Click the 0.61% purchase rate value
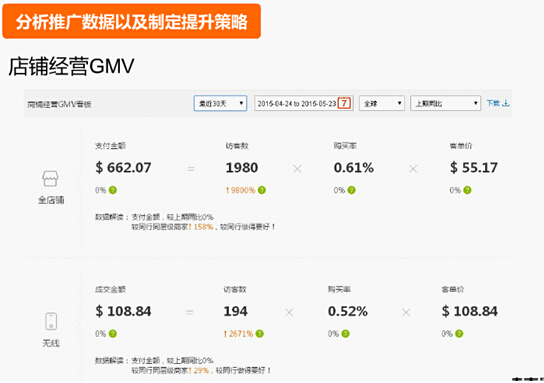 [354, 168]
